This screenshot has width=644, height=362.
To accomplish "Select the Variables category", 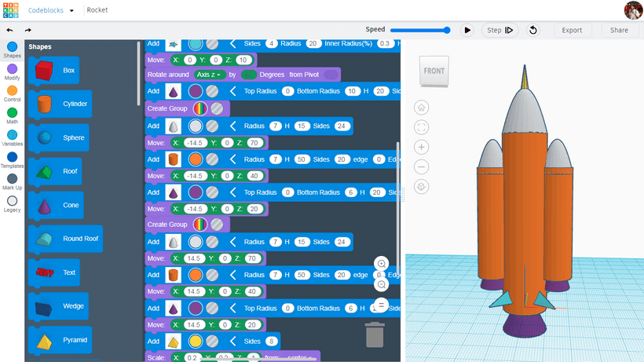I will [12, 138].
